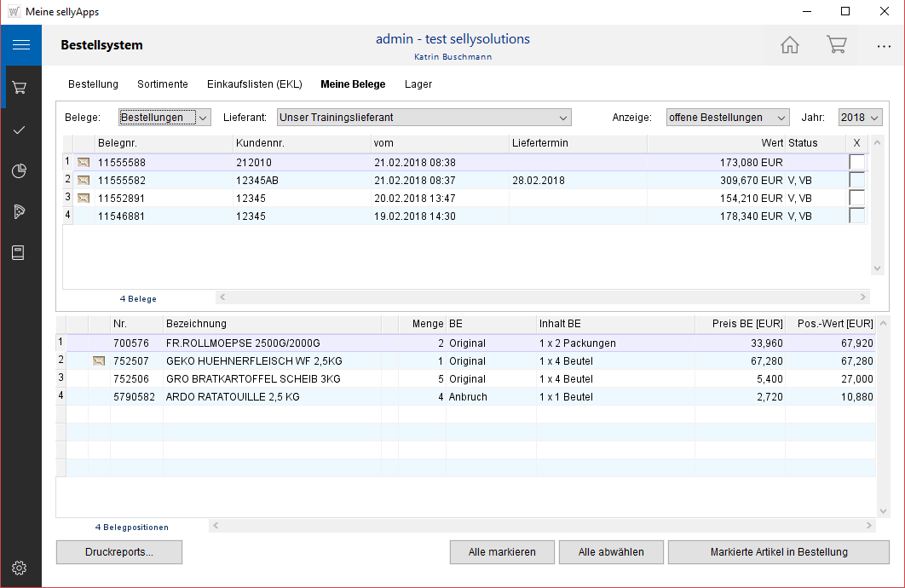Open the checkmark section in sidebar
The width and height of the screenshot is (905, 588).
pyautogui.click(x=20, y=130)
